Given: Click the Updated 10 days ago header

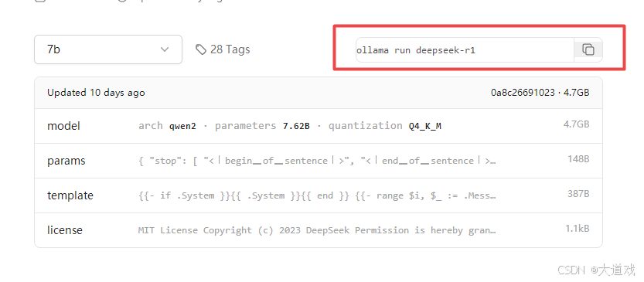Looking at the screenshot, I should 96,93.
